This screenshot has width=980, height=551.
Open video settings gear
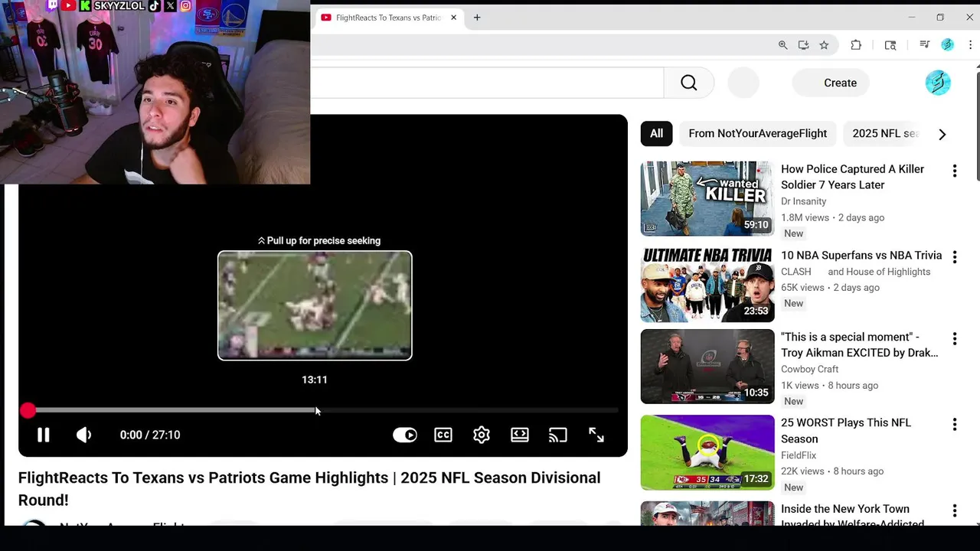[482, 435]
